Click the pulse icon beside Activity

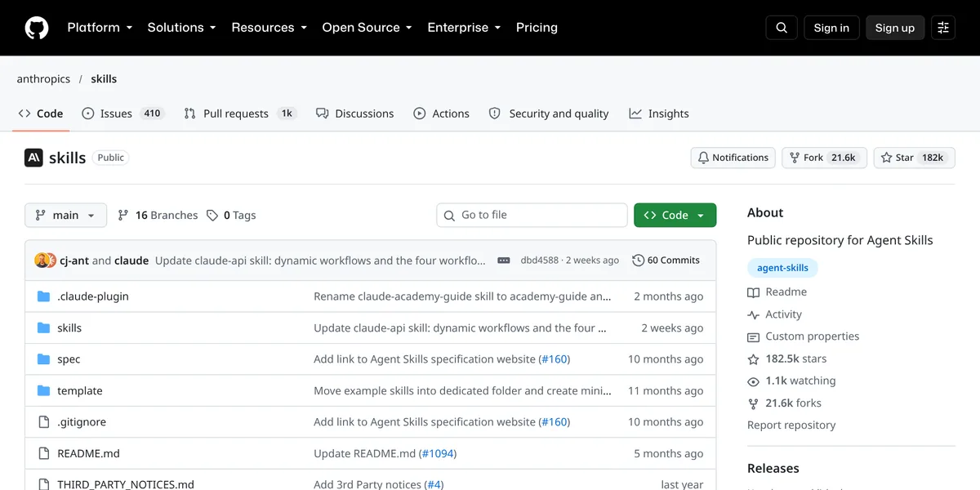coord(753,314)
